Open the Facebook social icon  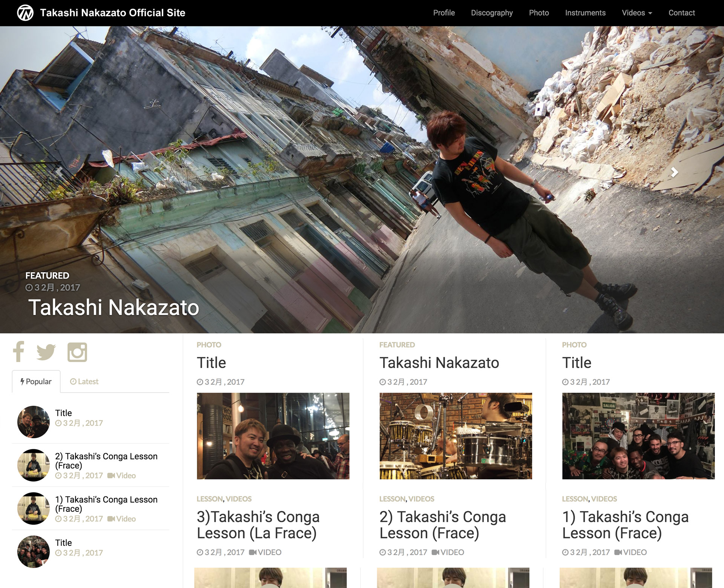[18, 352]
